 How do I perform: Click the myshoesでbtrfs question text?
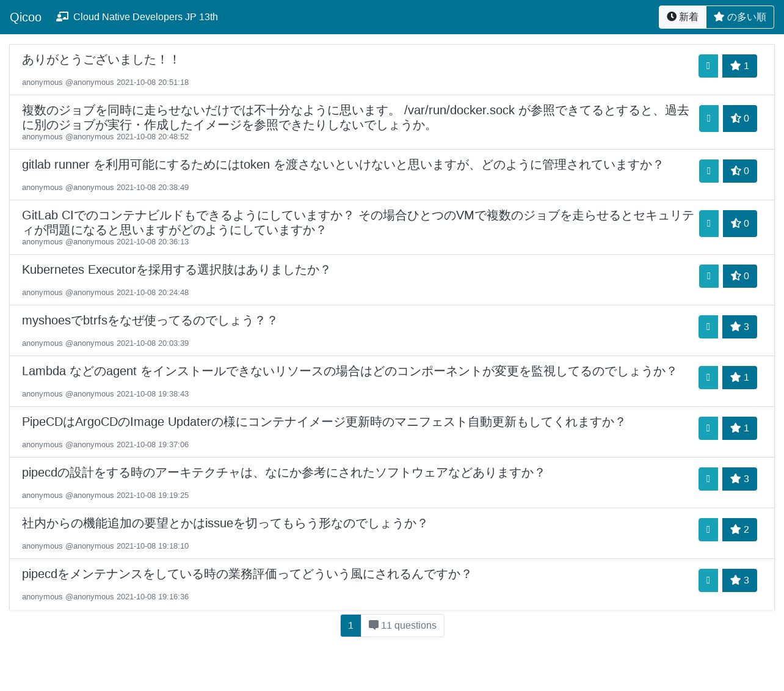150,321
